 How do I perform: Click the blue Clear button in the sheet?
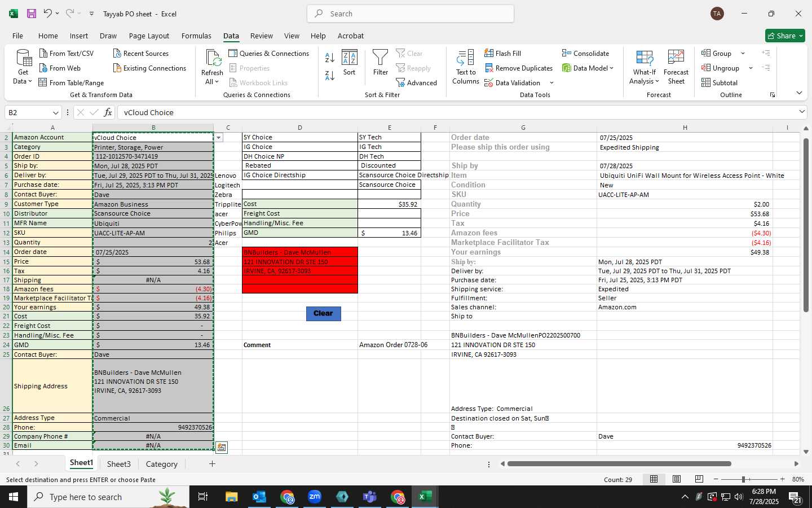(323, 313)
